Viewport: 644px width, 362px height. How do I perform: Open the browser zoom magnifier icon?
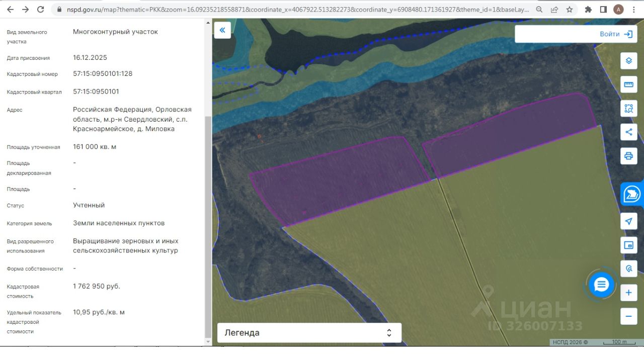point(539,10)
